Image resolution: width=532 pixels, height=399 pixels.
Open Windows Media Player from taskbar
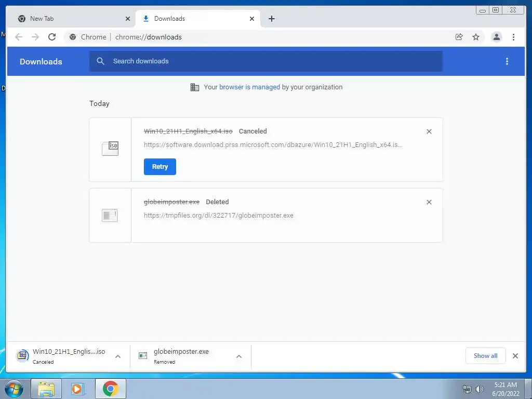coord(77,389)
